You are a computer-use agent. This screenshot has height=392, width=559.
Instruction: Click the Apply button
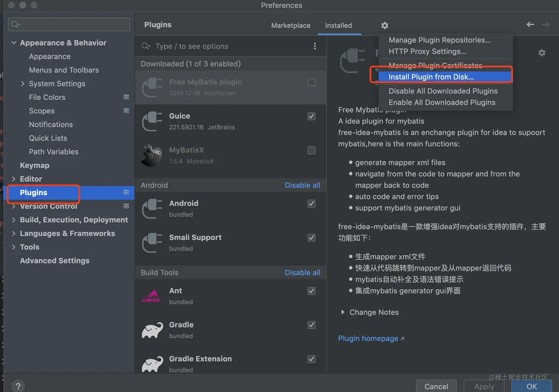pyautogui.click(x=484, y=386)
